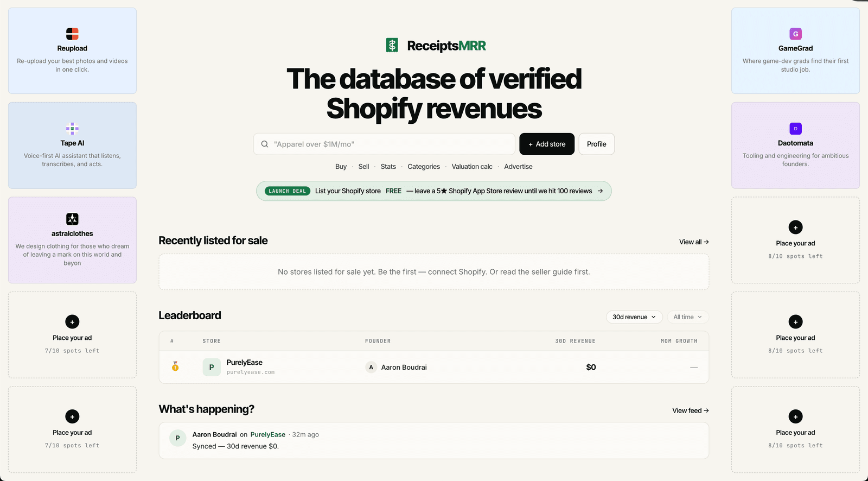Click the plus icon on the bottom-right ad placeholder

[795, 416]
